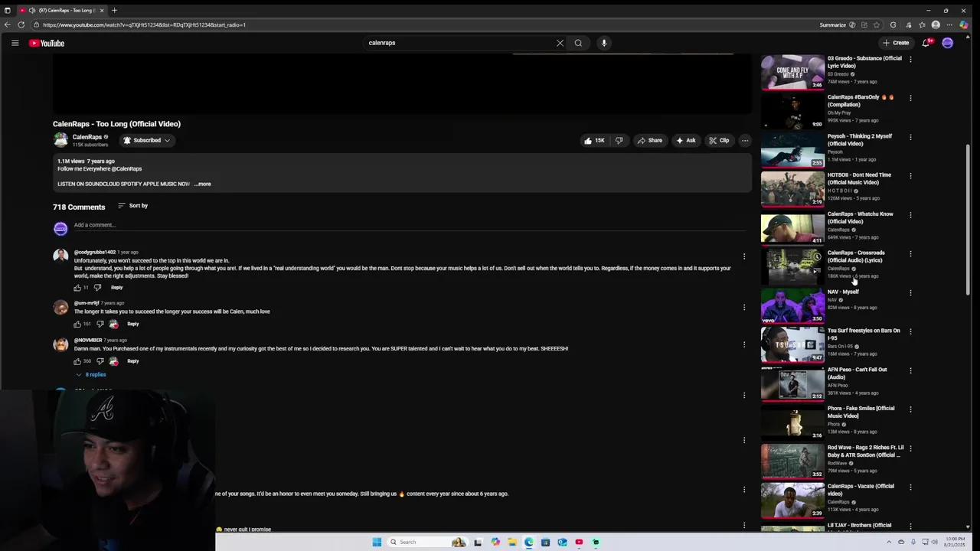
Task: Clear the search box with X icon
Action: click(x=560, y=43)
